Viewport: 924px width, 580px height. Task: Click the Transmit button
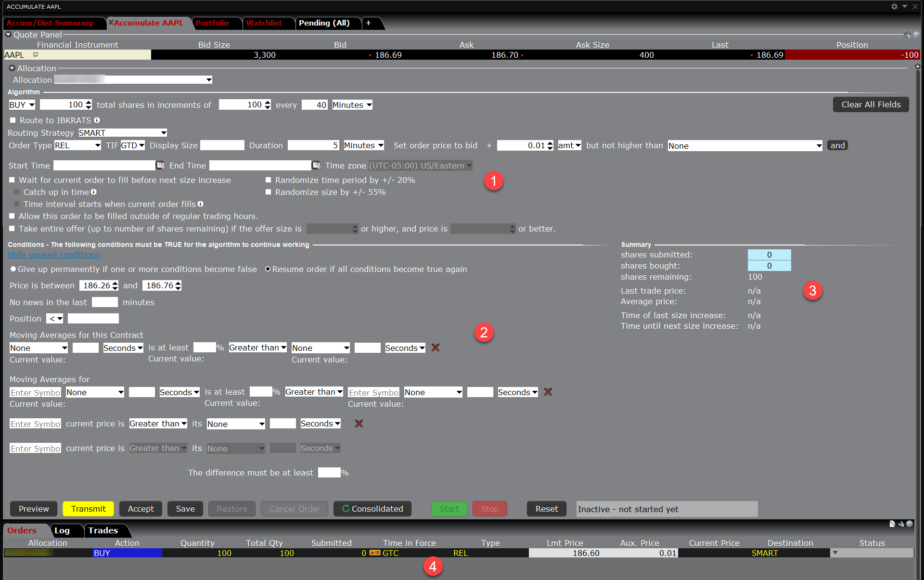pos(88,509)
